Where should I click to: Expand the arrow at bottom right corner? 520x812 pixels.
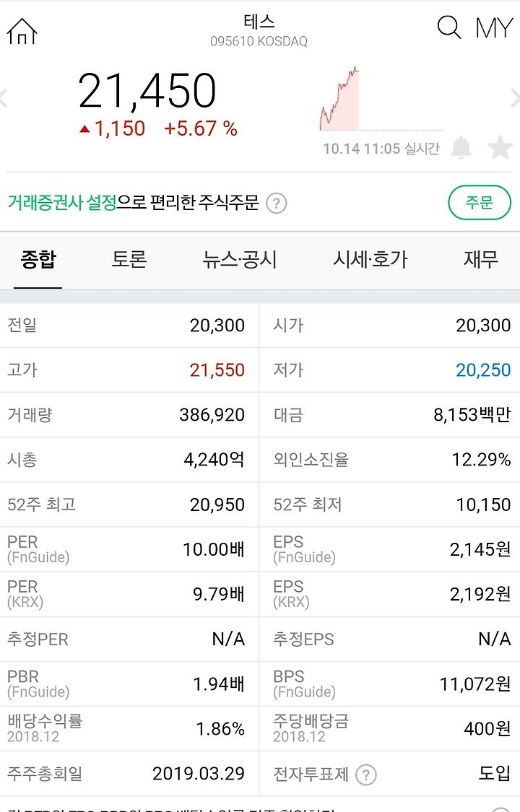(501, 809)
